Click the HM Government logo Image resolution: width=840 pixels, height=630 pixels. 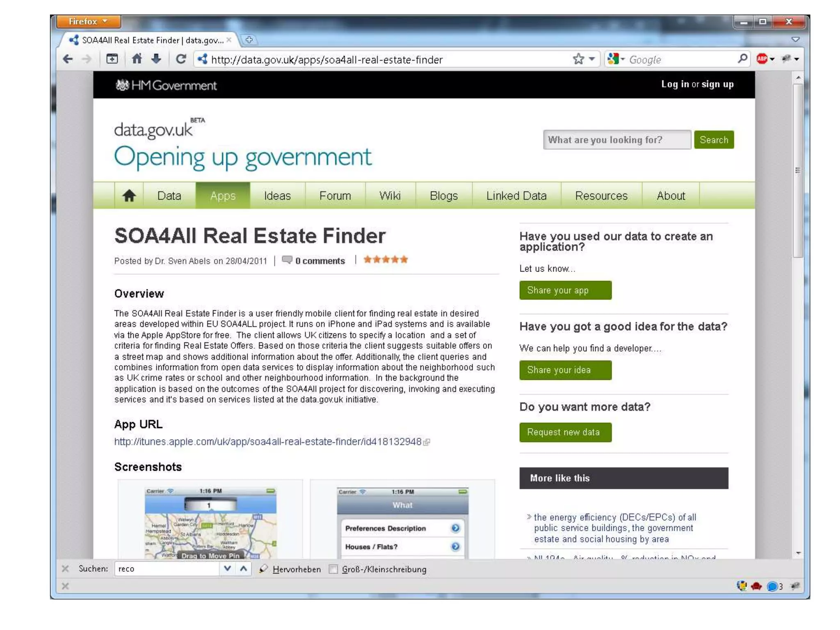point(166,85)
